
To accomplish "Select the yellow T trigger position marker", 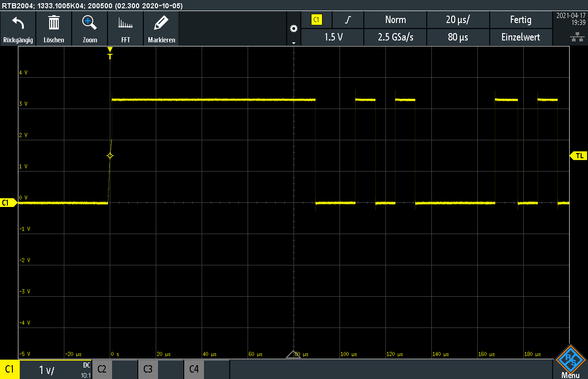I will click(x=110, y=53).
